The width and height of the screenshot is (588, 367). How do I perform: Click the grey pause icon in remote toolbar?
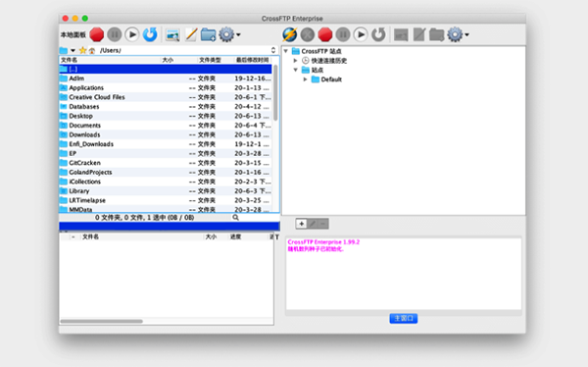pyautogui.click(x=343, y=34)
